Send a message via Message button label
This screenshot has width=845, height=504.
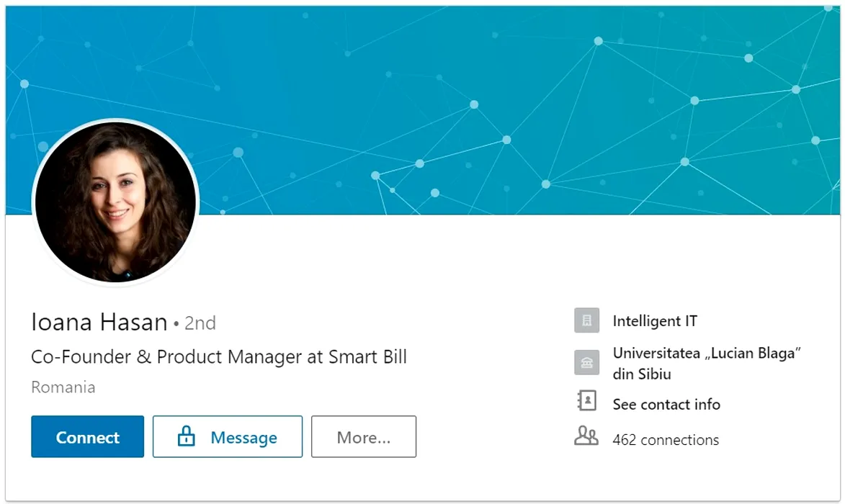[x=243, y=438]
